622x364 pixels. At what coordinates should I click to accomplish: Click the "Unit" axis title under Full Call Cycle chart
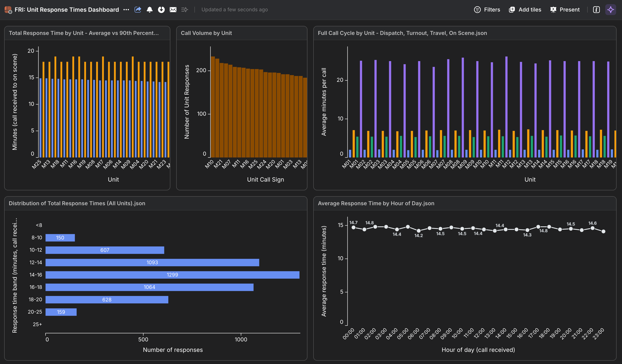[530, 179]
